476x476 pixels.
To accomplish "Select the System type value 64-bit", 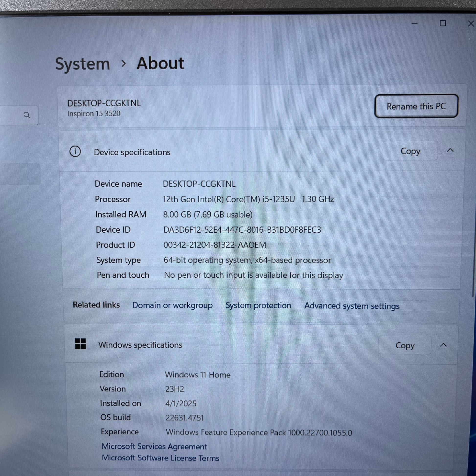I will pos(247,260).
